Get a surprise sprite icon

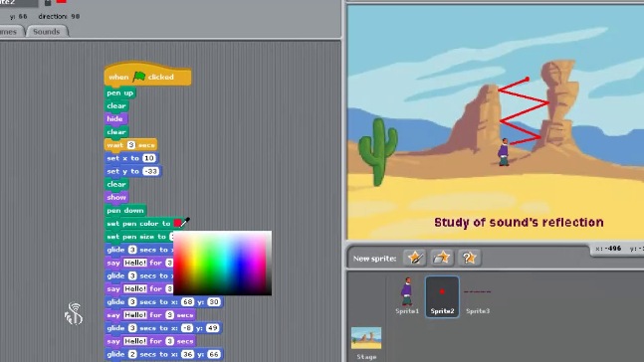[469, 258]
